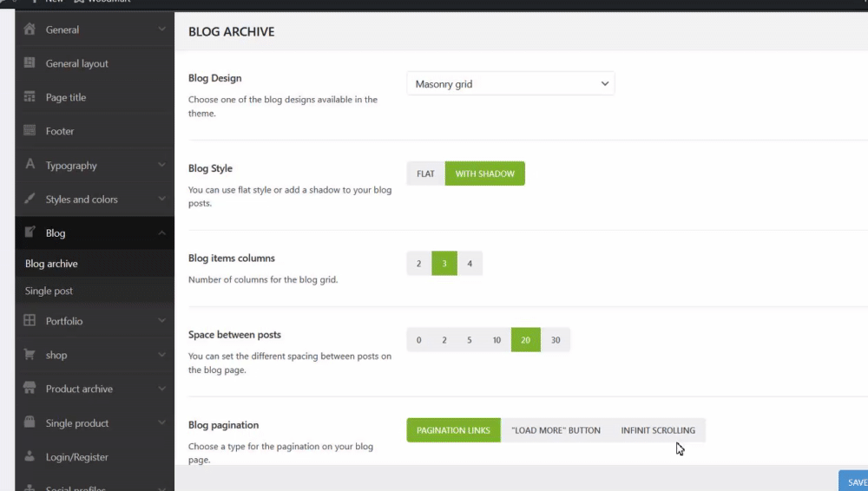868x491 pixels.
Task: Set space between posts to 30
Action: (556, 340)
